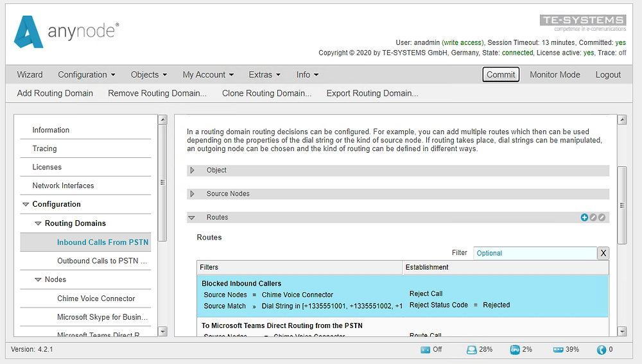This screenshot has width=642, height=364.
Task: Select the Chime Voice Connector node
Action: (85, 299)
